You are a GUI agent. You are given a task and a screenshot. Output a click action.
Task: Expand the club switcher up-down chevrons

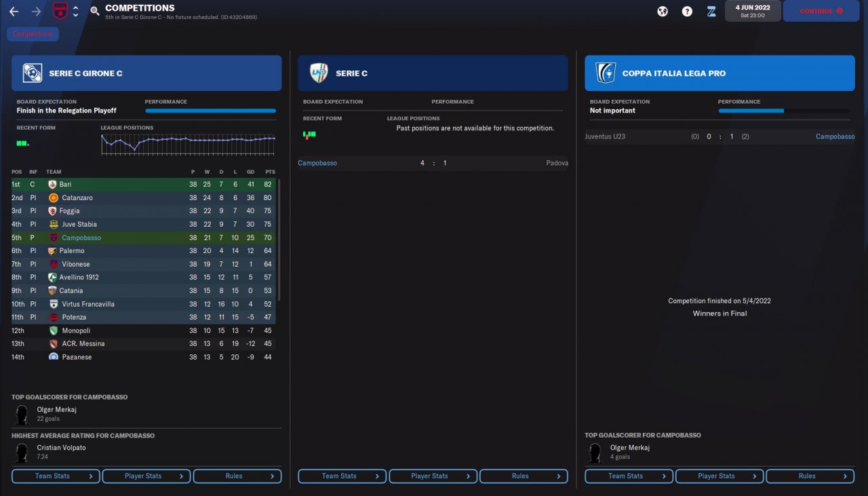click(75, 11)
